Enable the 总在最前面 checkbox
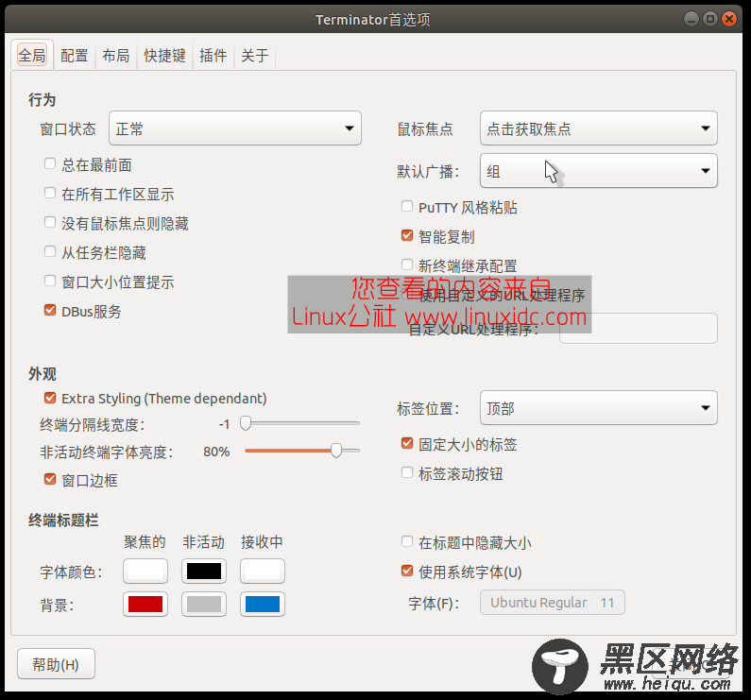 click(50, 163)
